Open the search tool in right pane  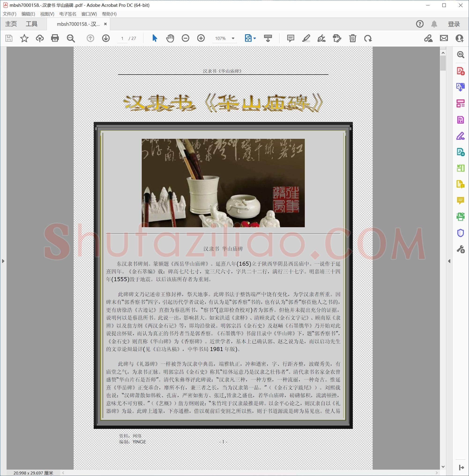tap(461, 54)
